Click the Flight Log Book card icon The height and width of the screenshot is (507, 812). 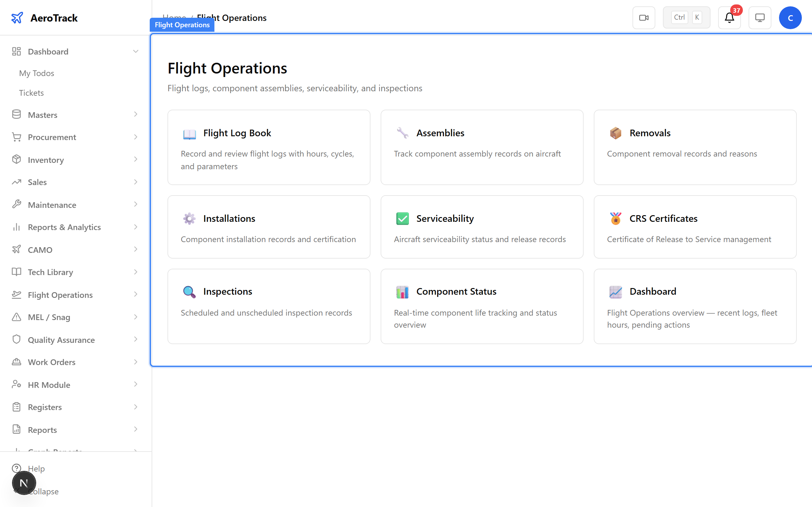pyautogui.click(x=189, y=133)
